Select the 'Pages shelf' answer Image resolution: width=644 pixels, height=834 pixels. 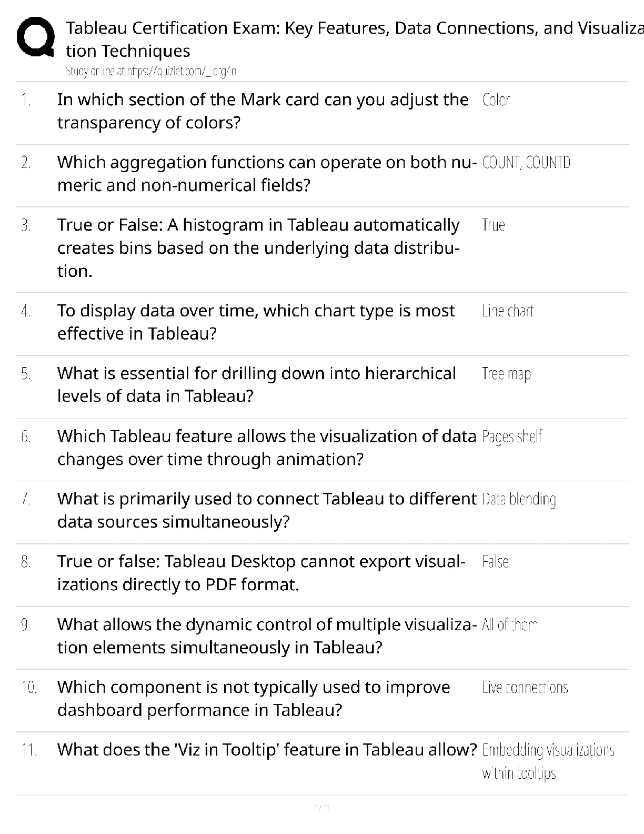pos(512,436)
